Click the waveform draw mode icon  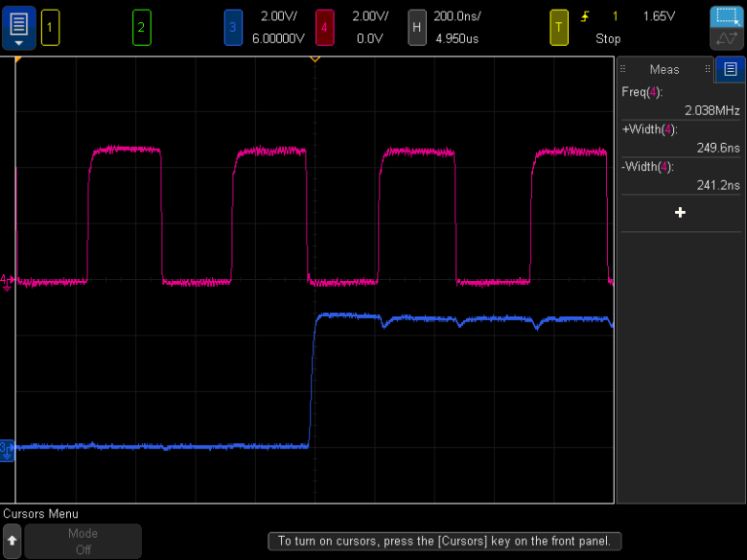pyautogui.click(x=727, y=39)
